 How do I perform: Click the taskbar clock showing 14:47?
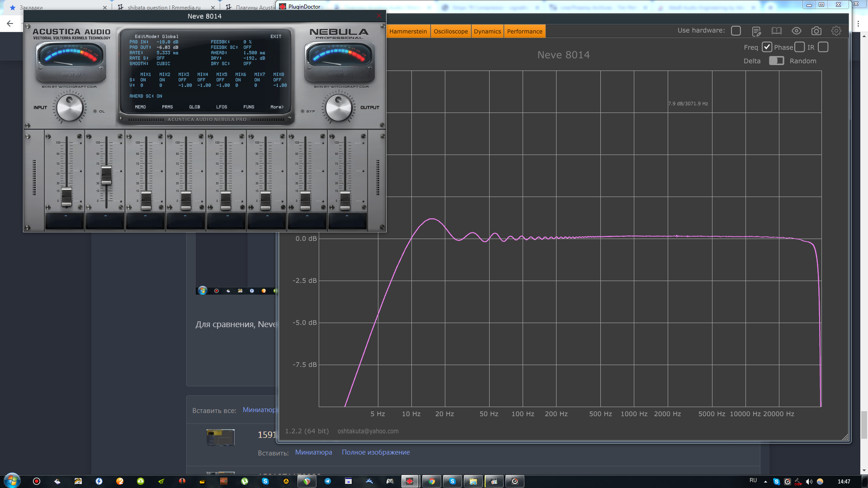point(844,482)
